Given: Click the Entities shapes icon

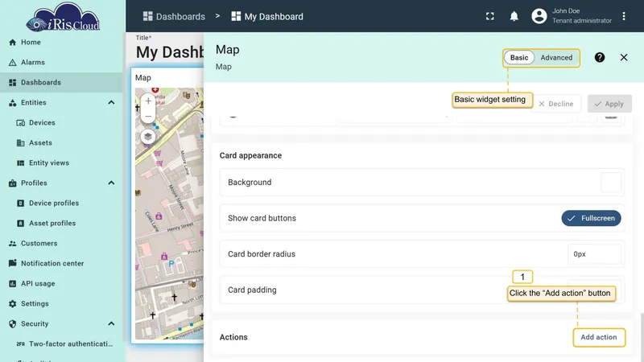Looking at the screenshot, I should click(12, 103).
